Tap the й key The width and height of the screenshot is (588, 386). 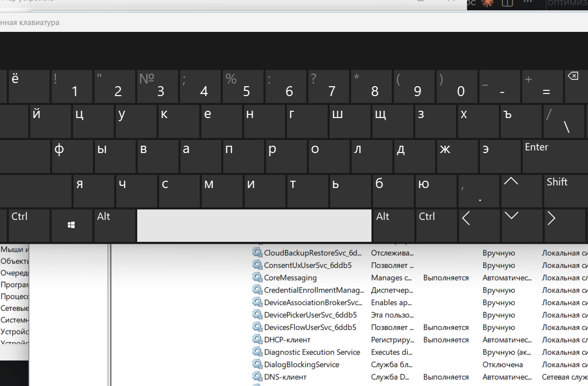[50, 121]
